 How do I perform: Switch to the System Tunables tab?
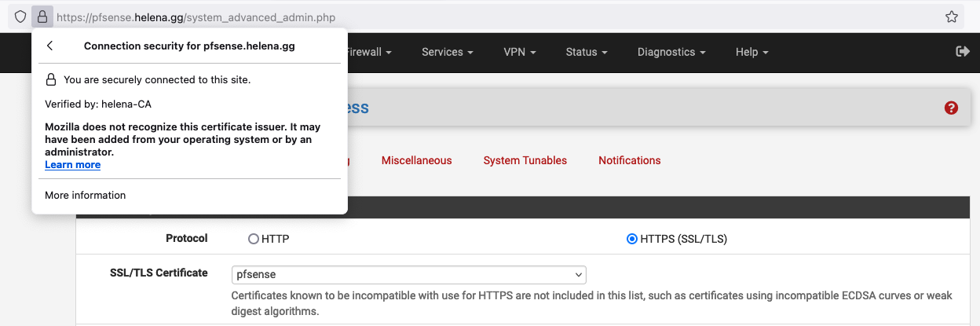(525, 160)
